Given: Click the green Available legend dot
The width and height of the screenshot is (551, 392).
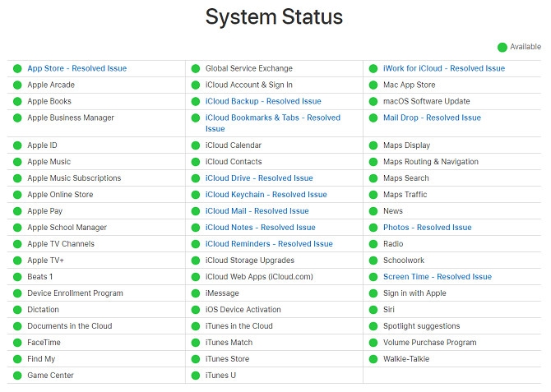Looking at the screenshot, I should coord(502,47).
